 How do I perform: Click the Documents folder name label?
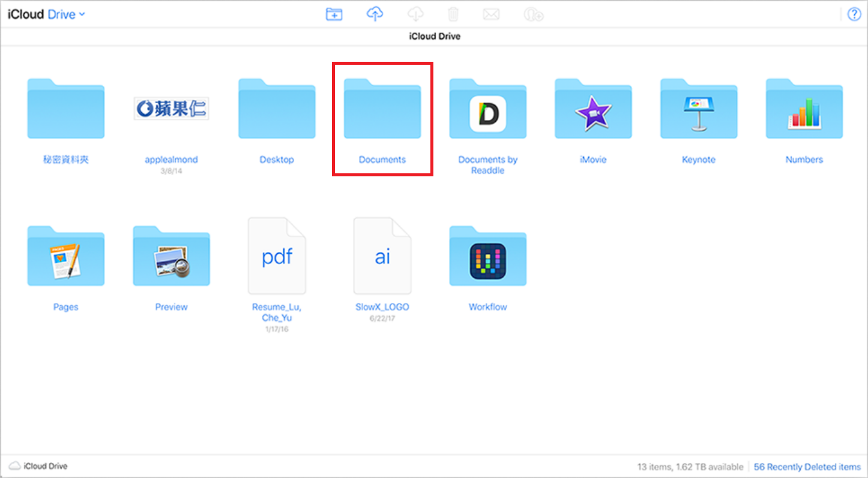tap(382, 160)
